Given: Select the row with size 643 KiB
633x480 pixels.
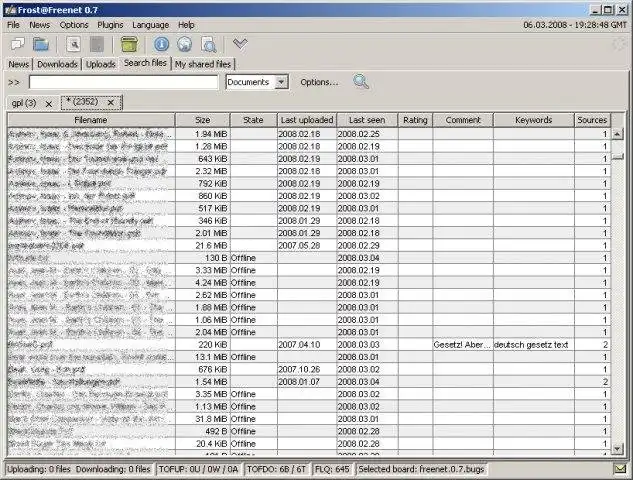Looking at the screenshot, I should pos(309,159).
